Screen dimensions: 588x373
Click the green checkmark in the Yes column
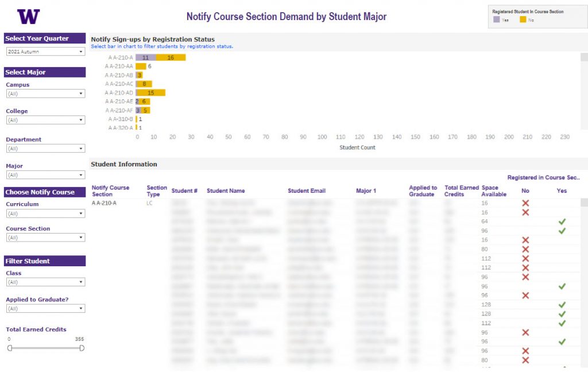point(562,222)
